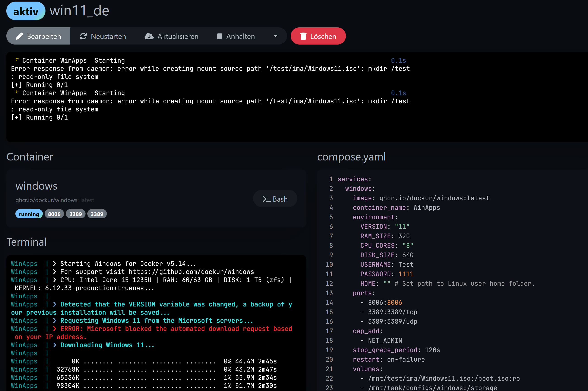
Task: Click the stop square Anhalten icon
Action: pyautogui.click(x=220, y=36)
